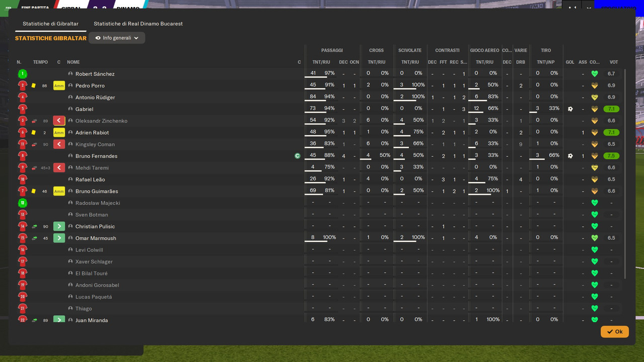Click the vertical scrollbar of stats table

click(625, 173)
